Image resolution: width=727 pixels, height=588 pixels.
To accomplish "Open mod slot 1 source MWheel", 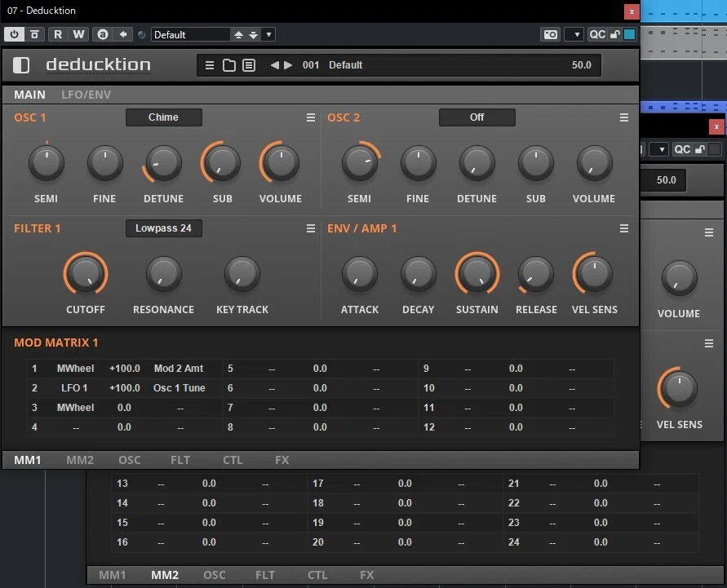I will pos(76,369).
